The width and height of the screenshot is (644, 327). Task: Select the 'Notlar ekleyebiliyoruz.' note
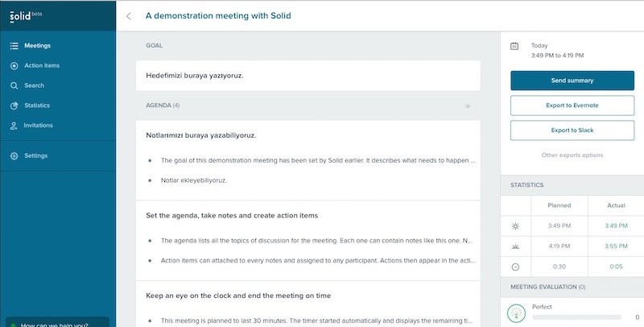[194, 180]
